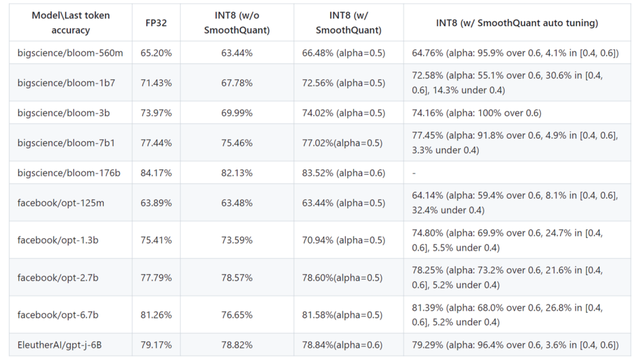Click the INT8 (w/o SmoothQuant) header
640x360 pixels.
[237, 23]
